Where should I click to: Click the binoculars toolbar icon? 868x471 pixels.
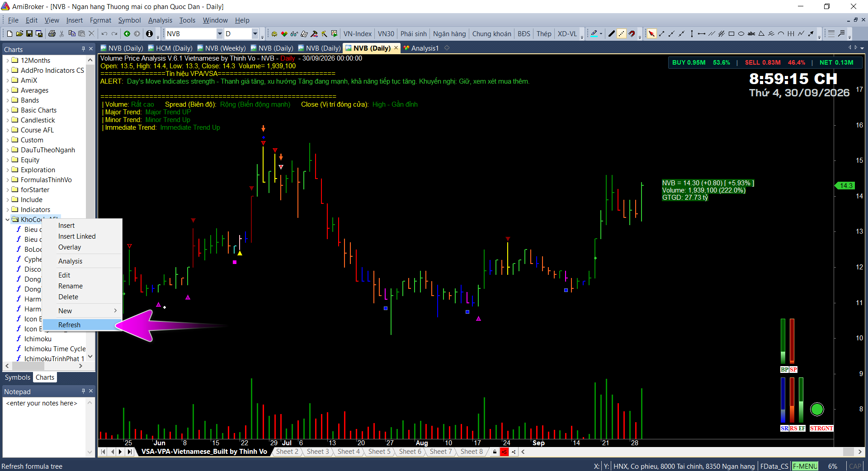click(294, 34)
